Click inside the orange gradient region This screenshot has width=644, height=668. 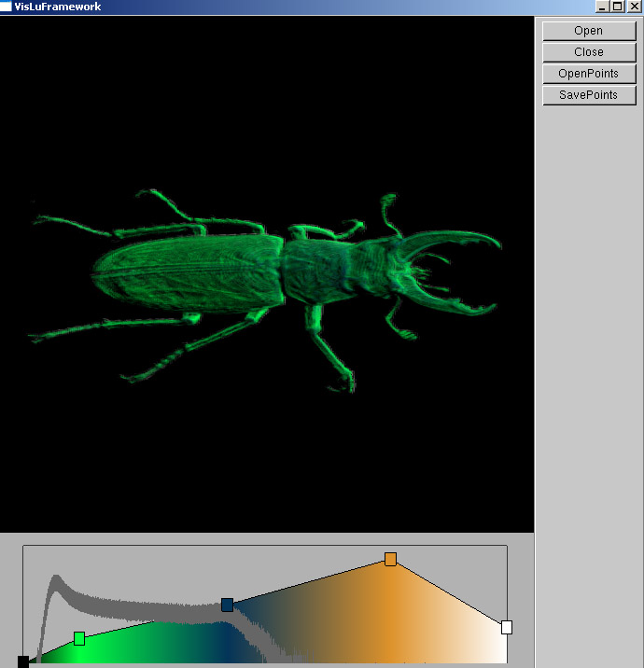tap(392, 616)
